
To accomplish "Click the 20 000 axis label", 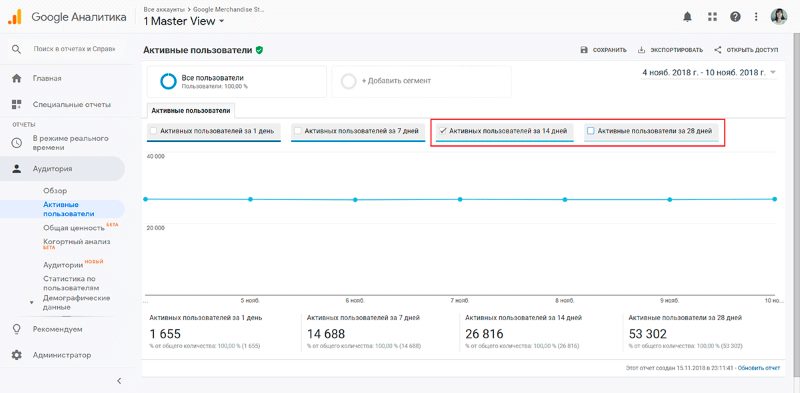I will 156,228.
